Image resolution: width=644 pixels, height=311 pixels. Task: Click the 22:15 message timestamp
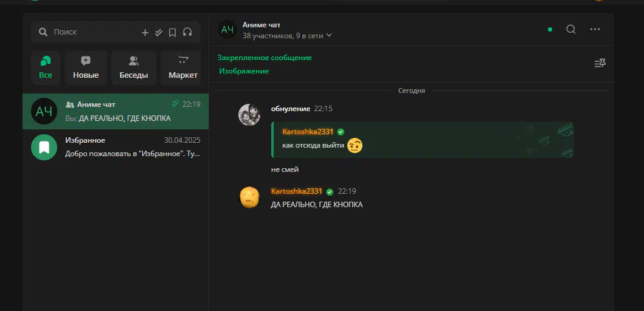tap(324, 109)
